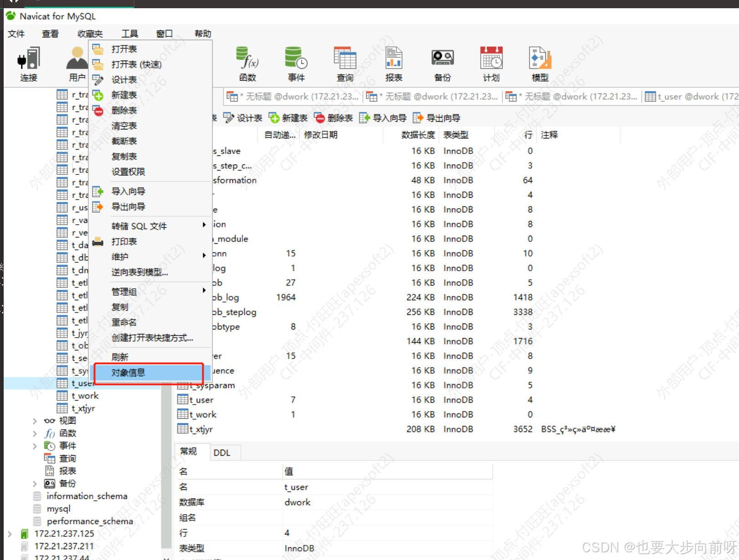Expand the 函数 tree node
739x560 pixels.
click(x=35, y=433)
